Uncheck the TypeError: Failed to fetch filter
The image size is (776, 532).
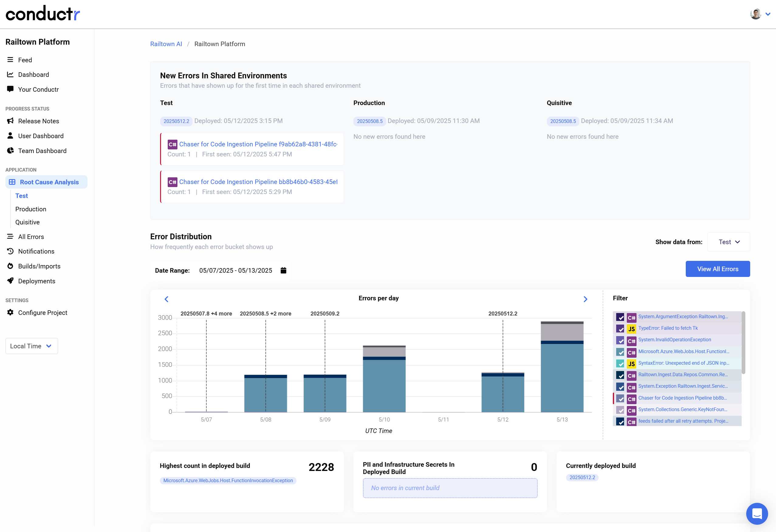(620, 329)
